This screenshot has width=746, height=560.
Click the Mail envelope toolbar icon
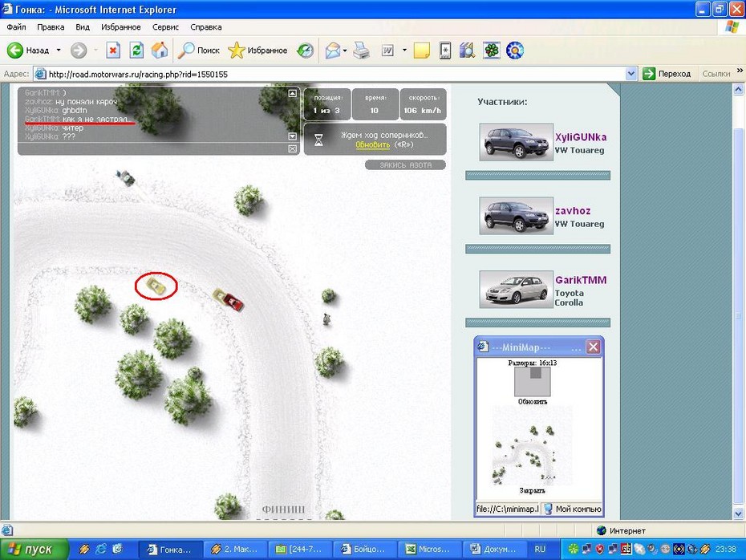tap(333, 50)
